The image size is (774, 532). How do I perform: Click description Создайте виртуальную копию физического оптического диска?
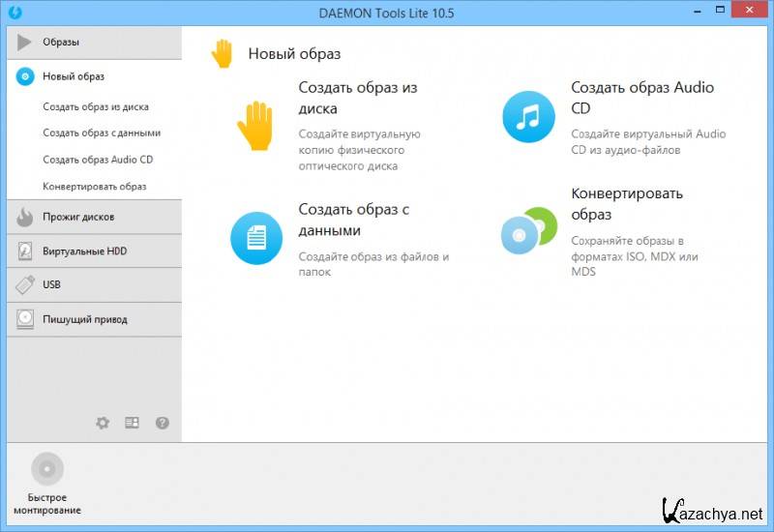[x=359, y=150]
